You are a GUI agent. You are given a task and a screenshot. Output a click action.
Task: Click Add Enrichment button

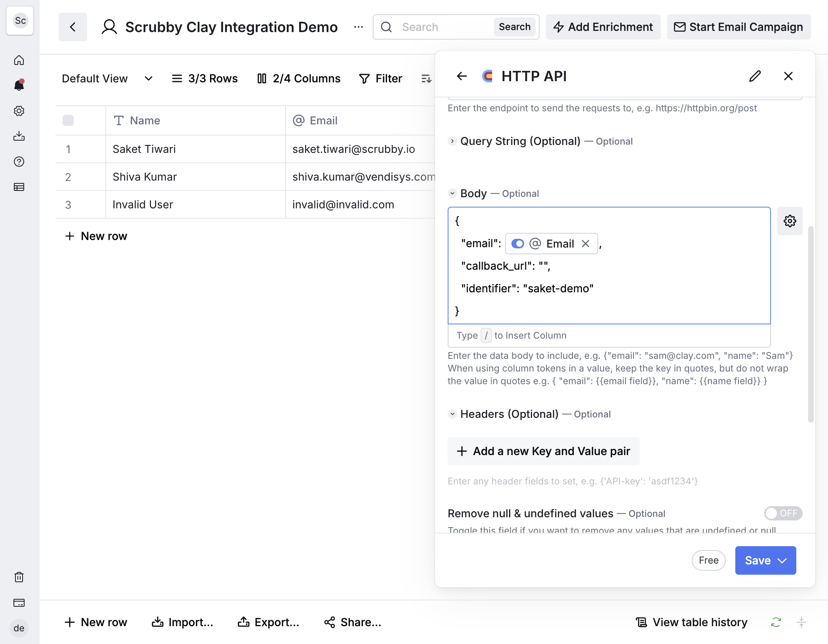pyautogui.click(x=603, y=27)
